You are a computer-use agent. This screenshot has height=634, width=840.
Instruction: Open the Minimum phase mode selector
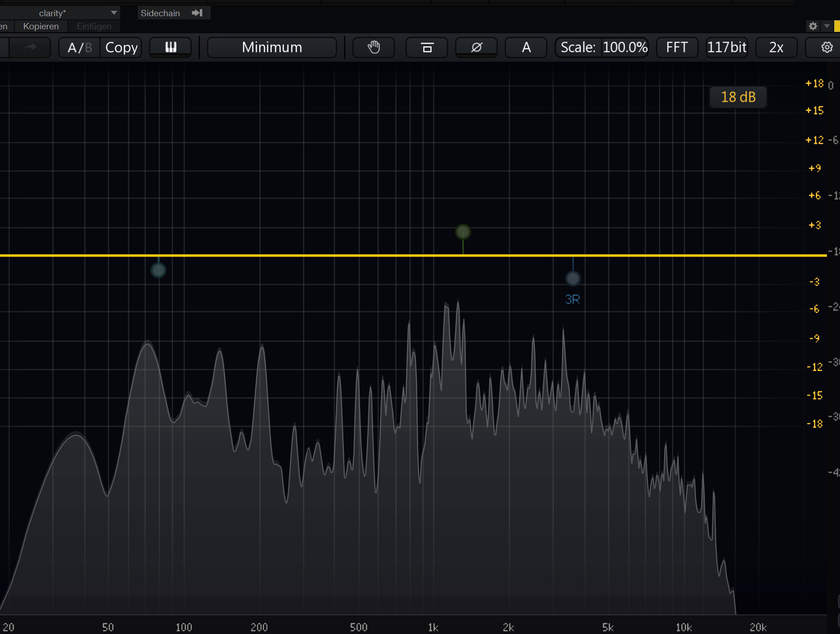pyautogui.click(x=272, y=47)
